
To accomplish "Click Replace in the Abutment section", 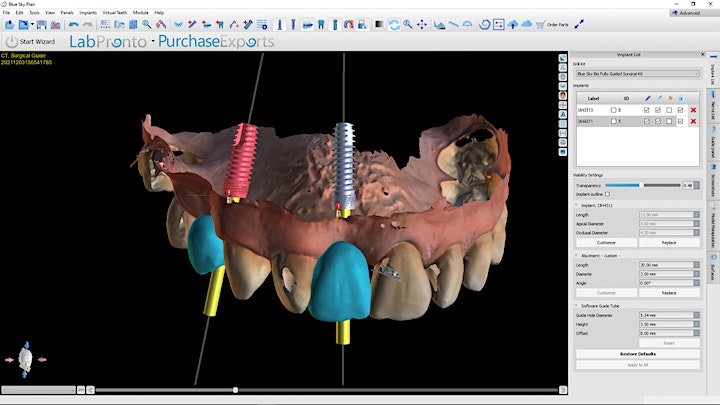I will coord(669,292).
